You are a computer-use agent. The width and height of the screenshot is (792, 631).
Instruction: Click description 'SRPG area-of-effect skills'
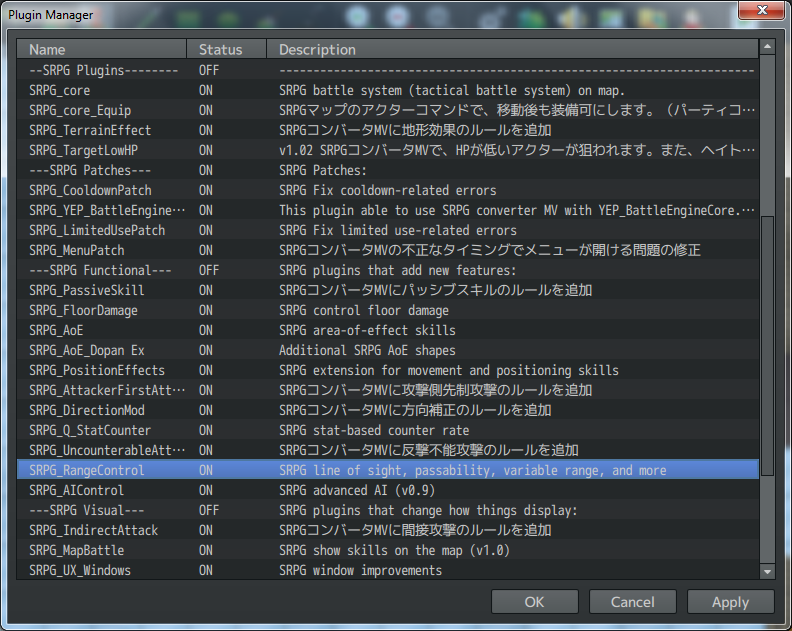(x=367, y=330)
